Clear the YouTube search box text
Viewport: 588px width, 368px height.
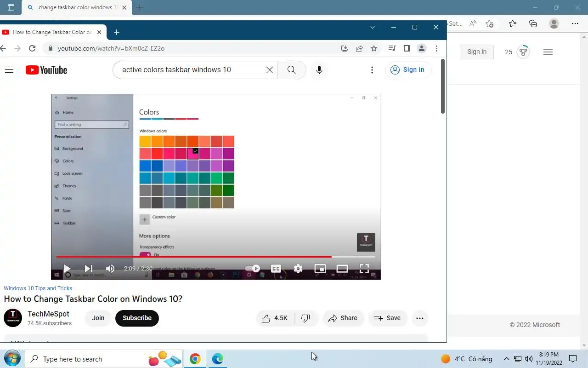tap(270, 70)
